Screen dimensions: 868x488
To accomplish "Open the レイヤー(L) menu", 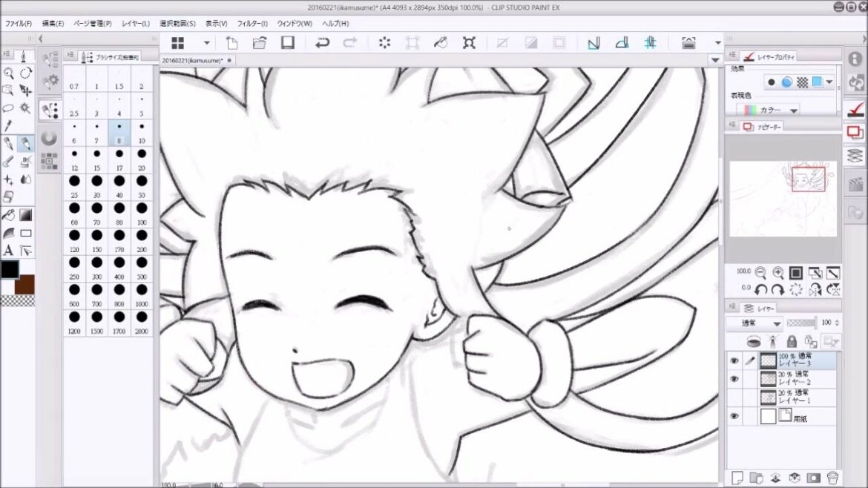I will 135,24.
